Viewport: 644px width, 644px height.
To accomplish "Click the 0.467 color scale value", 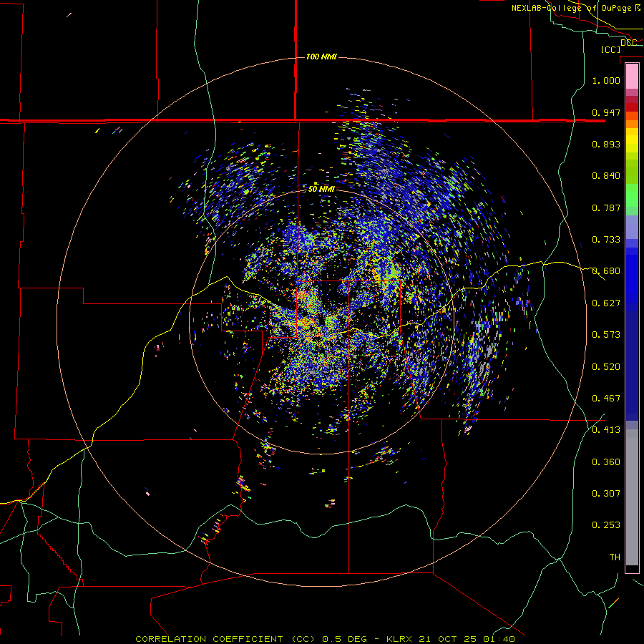I will (x=606, y=399).
